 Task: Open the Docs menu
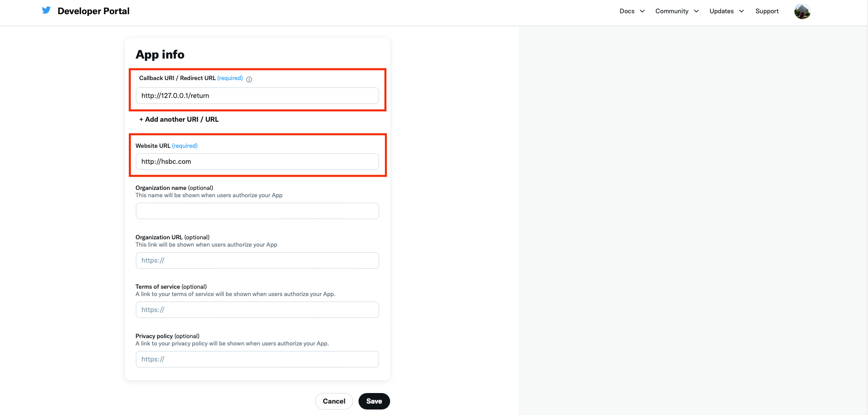627,11
